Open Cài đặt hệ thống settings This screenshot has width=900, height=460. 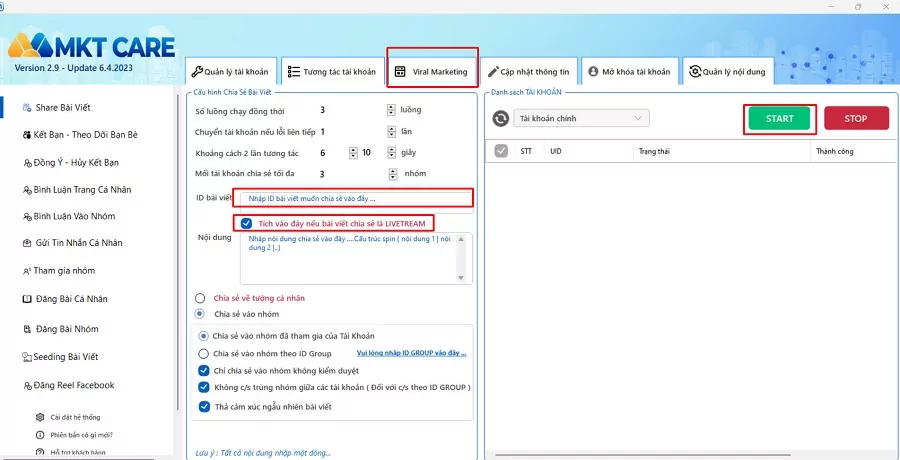[75, 417]
